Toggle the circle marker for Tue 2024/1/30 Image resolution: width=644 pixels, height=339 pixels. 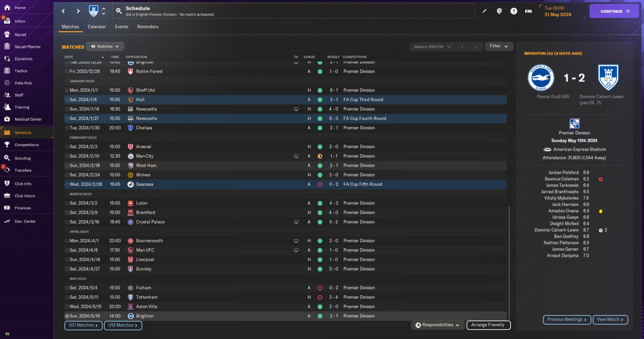point(67,128)
